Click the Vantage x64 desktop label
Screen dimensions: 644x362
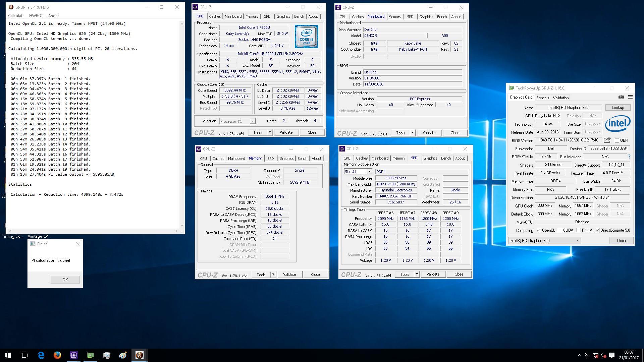(x=38, y=236)
